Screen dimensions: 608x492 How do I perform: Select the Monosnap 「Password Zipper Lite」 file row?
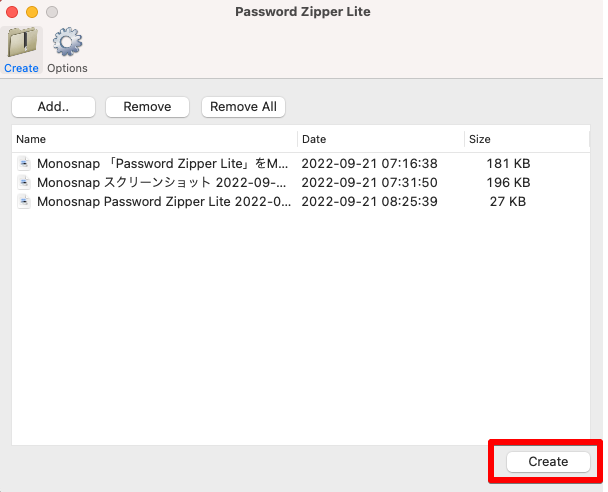click(301, 163)
